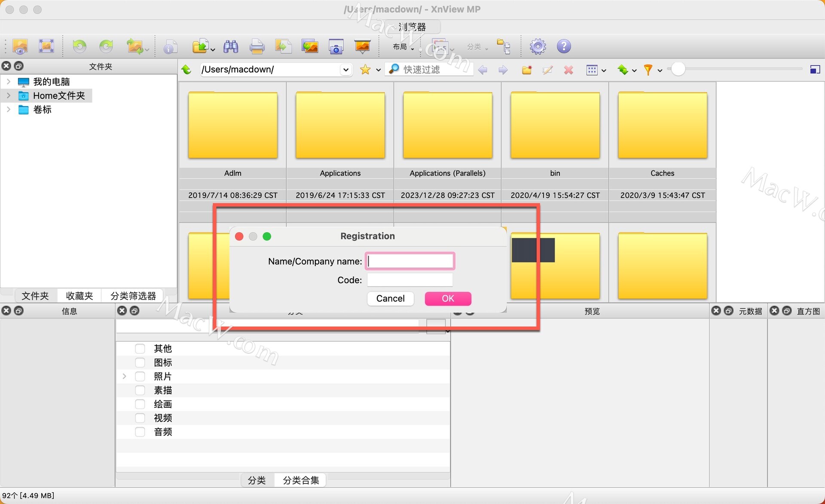Viewport: 825px width, 504px height.
Task: Switch to the 分类合集 tab
Action: click(301, 480)
